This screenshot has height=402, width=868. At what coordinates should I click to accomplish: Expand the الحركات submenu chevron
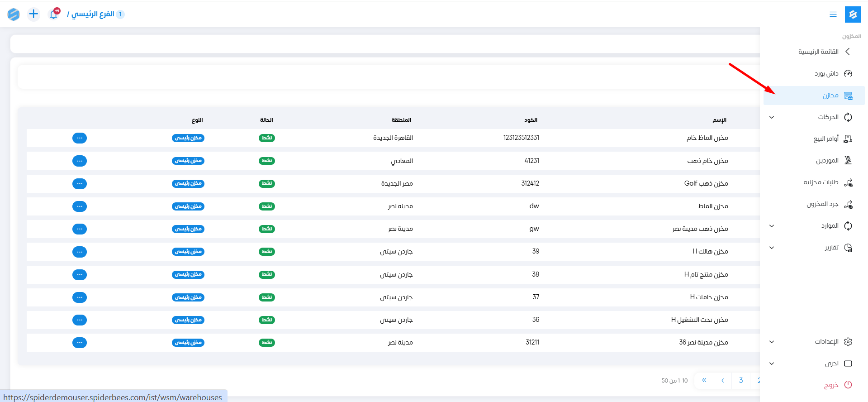772,117
